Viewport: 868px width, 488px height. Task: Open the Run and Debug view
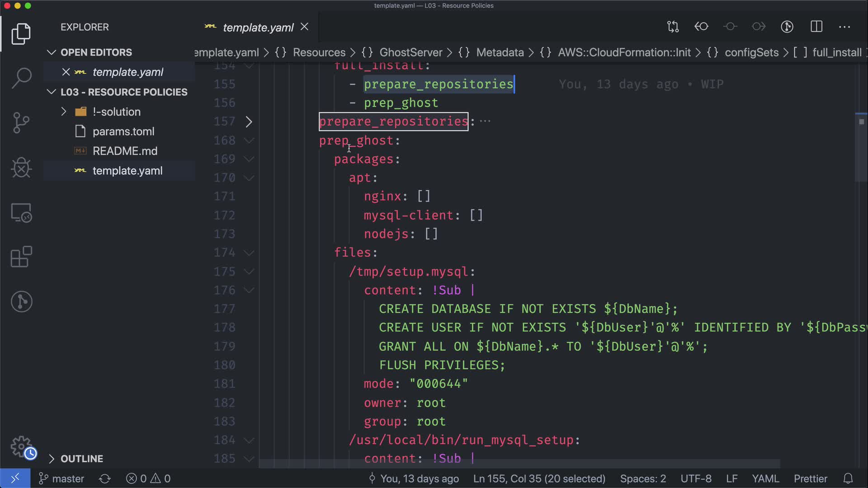[x=21, y=168]
